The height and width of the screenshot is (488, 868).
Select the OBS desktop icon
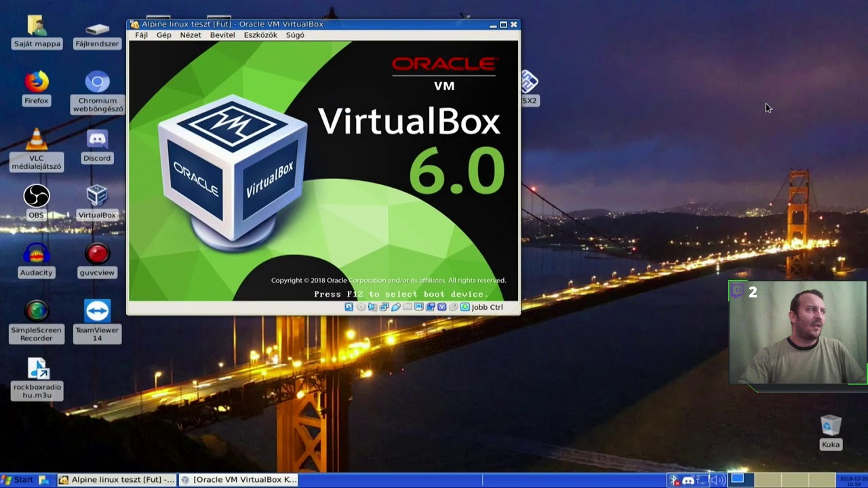pos(37,203)
